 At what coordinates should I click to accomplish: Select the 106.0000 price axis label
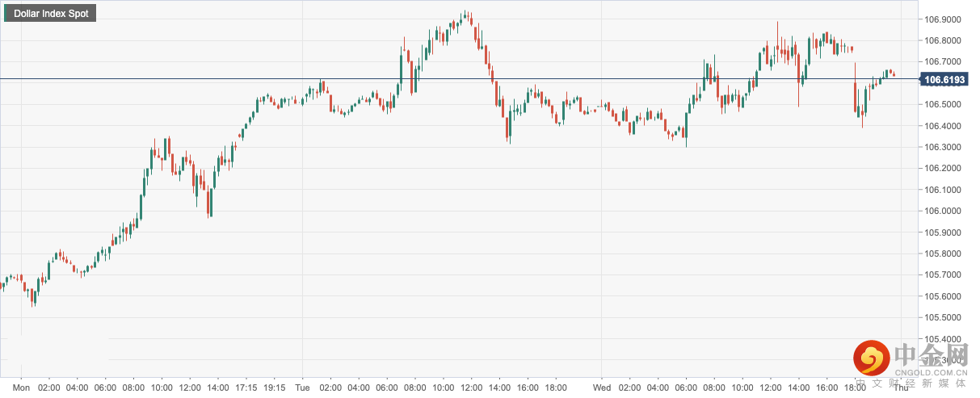click(x=943, y=212)
